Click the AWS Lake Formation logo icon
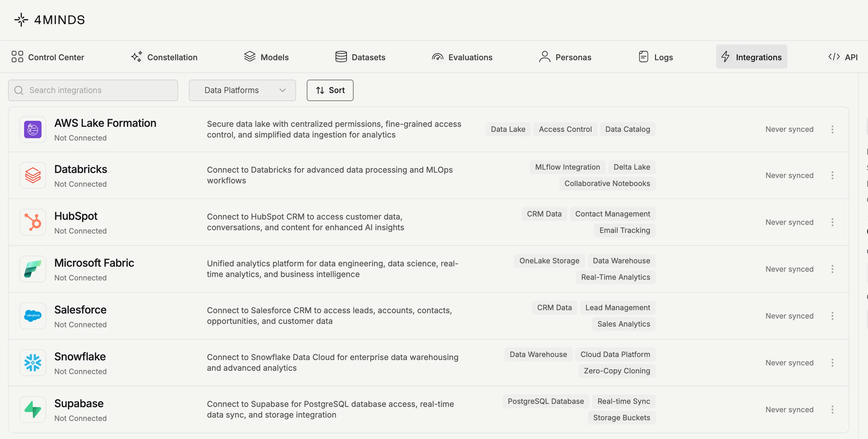The height and width of the screenshot is (439, 868). pyautogui.click(x=33, y=129)
